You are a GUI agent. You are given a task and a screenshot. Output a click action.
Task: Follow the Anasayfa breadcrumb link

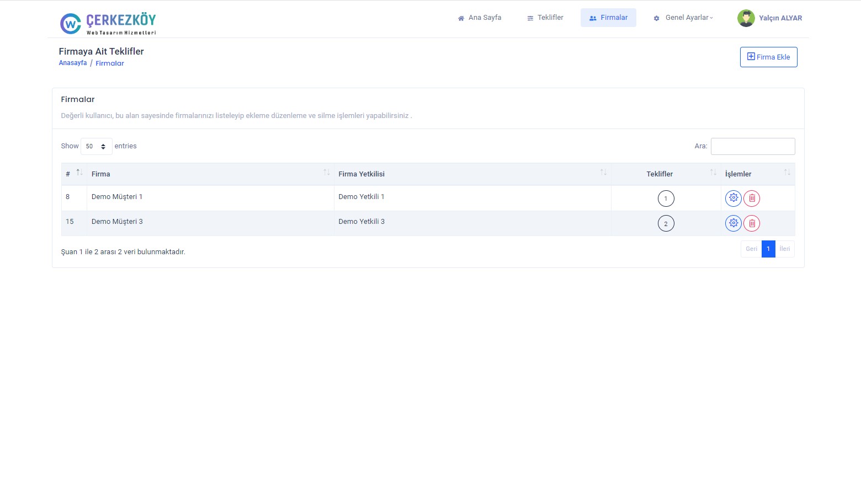click(73, 63)
